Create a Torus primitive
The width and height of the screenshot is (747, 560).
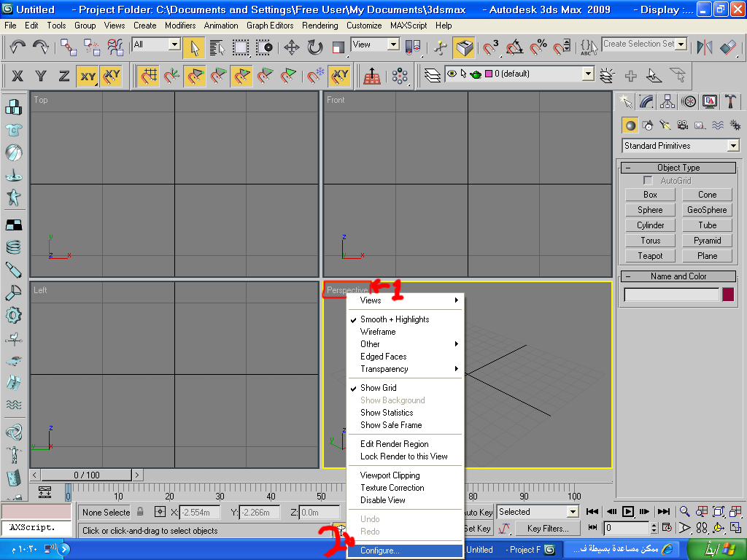pos(650,241)
